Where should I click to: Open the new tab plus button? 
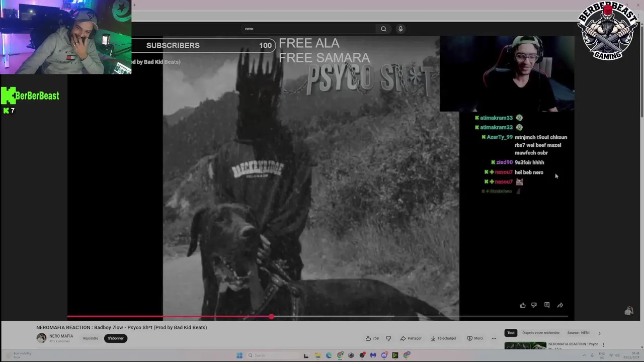[x=134, y=5]
